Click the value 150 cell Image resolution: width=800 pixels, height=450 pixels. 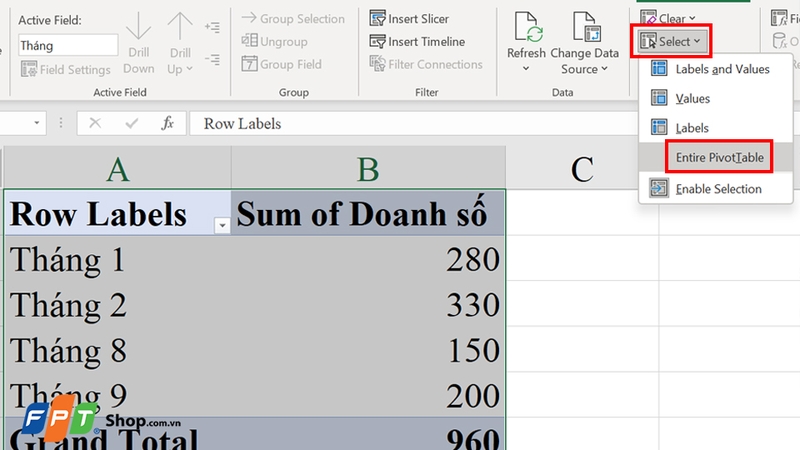[368, 350]
